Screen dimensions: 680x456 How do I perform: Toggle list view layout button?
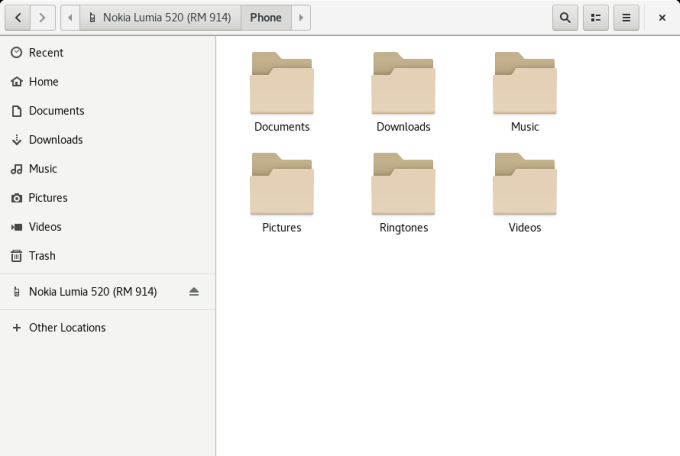[596, 17]
